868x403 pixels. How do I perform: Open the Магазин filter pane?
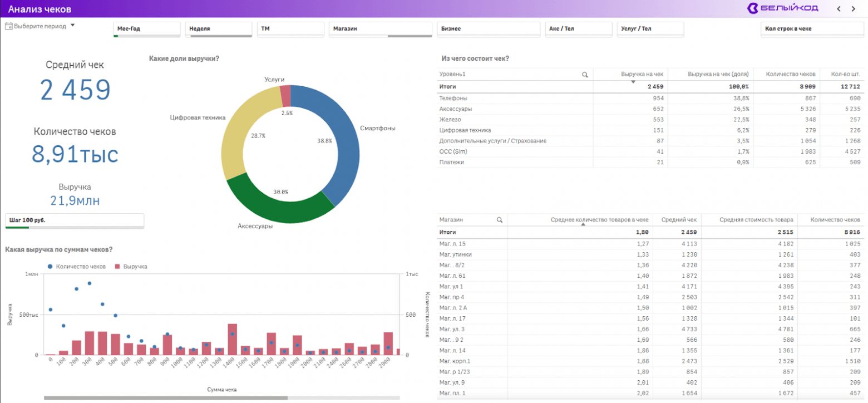tap(380, 29)
